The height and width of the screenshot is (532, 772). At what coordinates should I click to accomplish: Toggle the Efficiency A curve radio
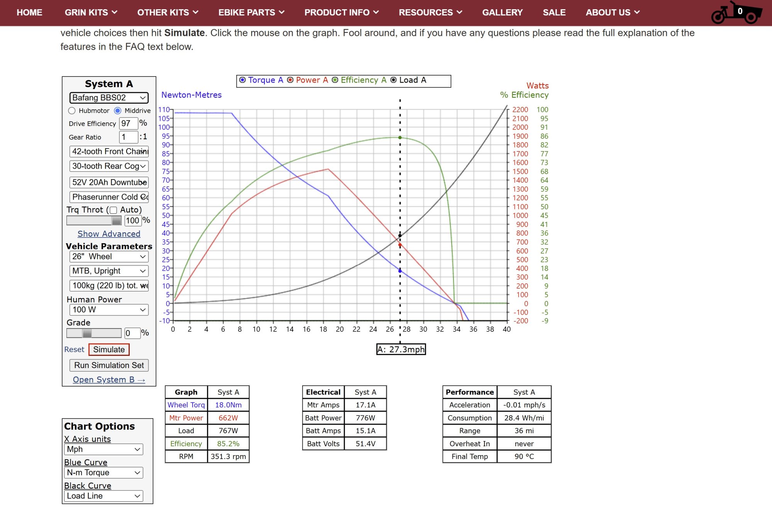(x=335, y=80)
